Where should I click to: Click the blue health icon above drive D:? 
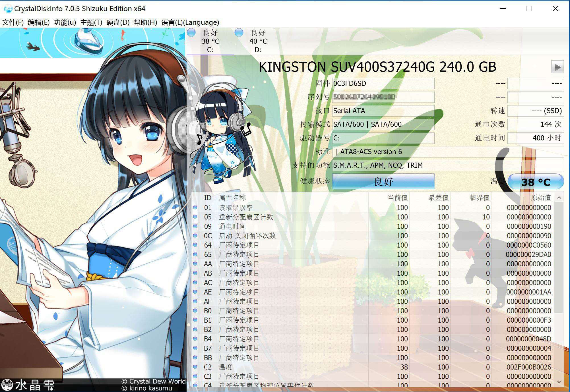coord(239,33)
